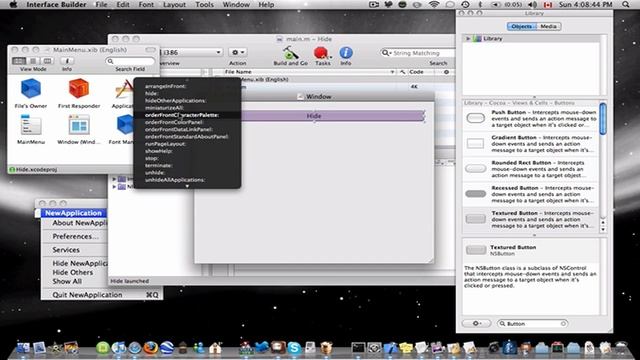The image size is (640, 360).
Task: Click Info button in MainMenu.xib toolbar
Action: point(67,61)
